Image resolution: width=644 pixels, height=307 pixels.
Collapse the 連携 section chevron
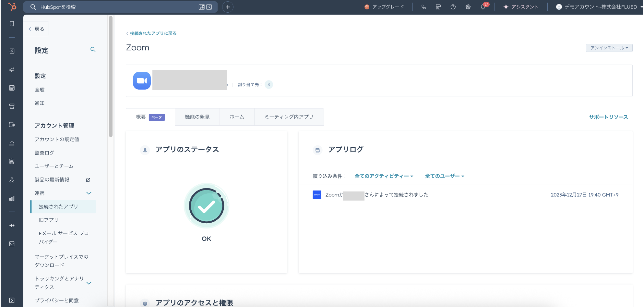pos(89,193)
